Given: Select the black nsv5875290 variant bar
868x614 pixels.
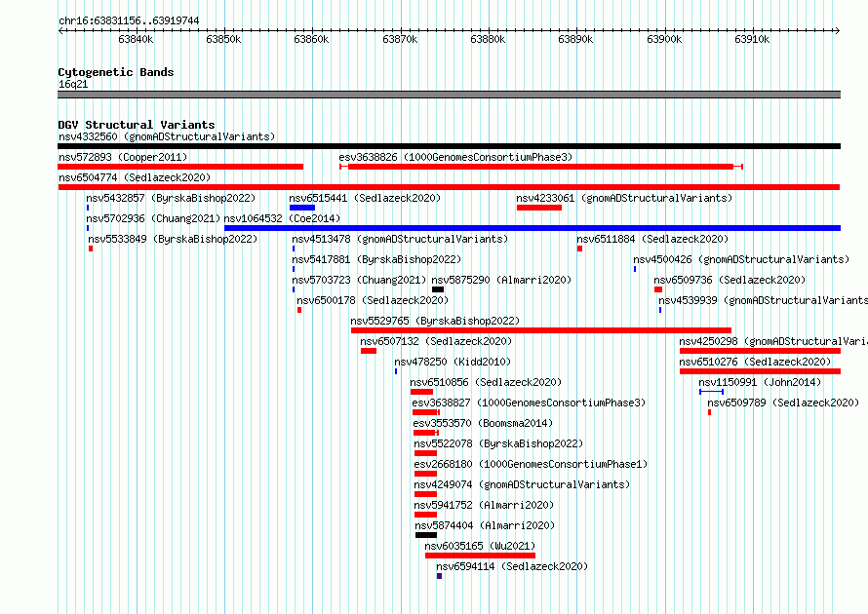Looking at the screenshot, I should tap(438, 289).
